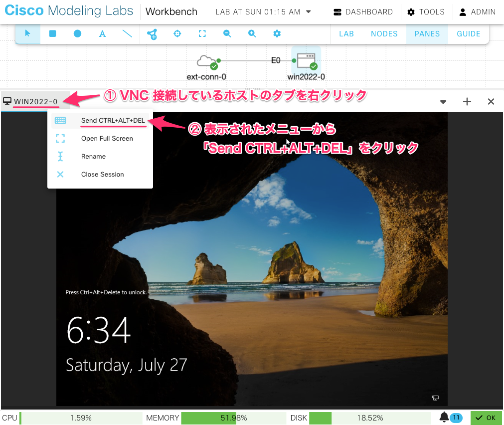
Task: Choose Close Session
Action: (100, 175)
